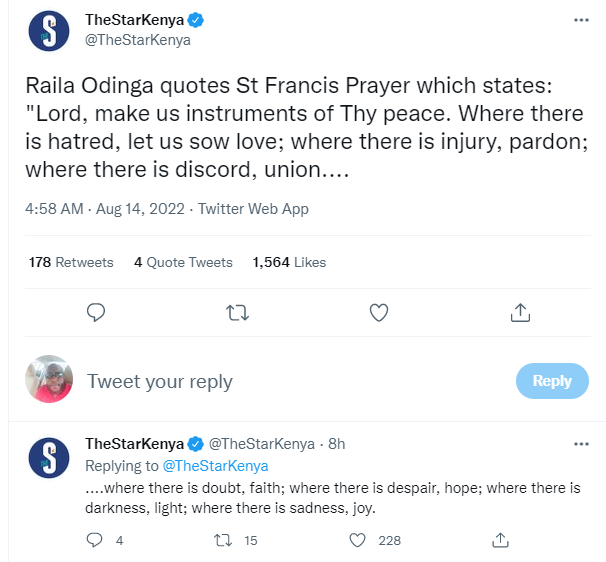Image resolution: width=606 pixels, height=562 pixels.
Task: View the 178 Retweets list
Action: pos(71,262)
